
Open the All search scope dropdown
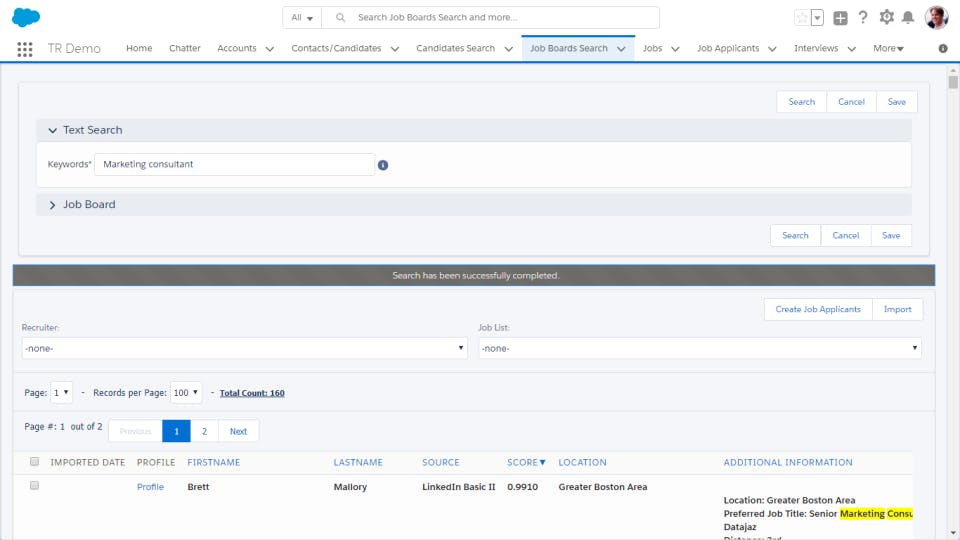coord(302,18)
